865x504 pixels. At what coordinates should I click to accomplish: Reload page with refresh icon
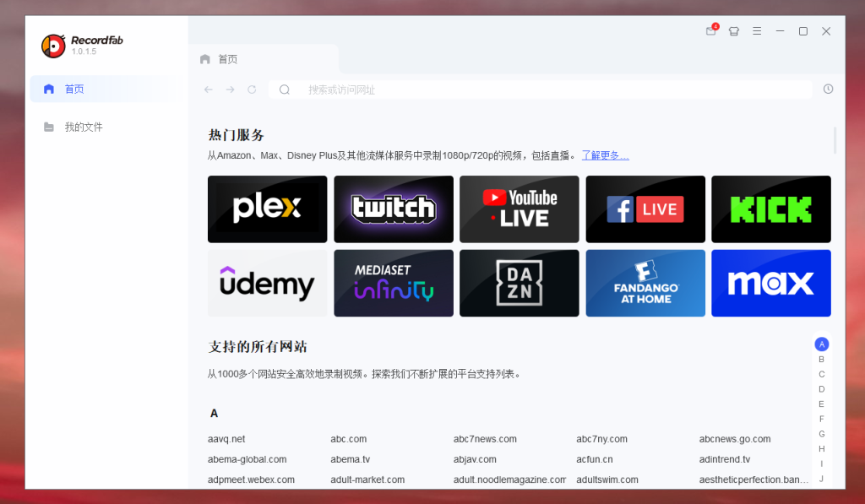point(252,89)
